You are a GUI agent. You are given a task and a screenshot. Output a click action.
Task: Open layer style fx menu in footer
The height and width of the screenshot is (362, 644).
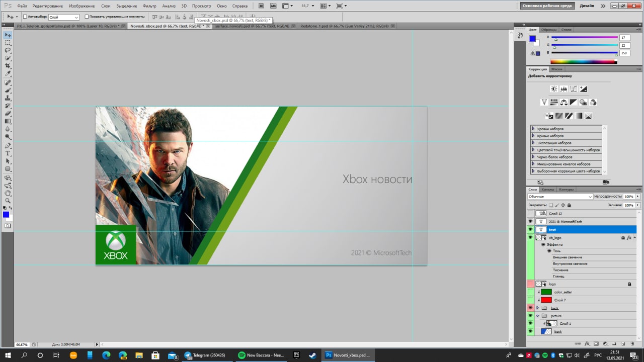coord(586,344)
